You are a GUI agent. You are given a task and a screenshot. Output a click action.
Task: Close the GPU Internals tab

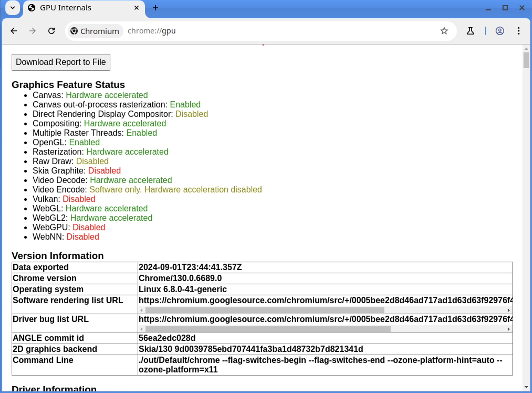137,8
